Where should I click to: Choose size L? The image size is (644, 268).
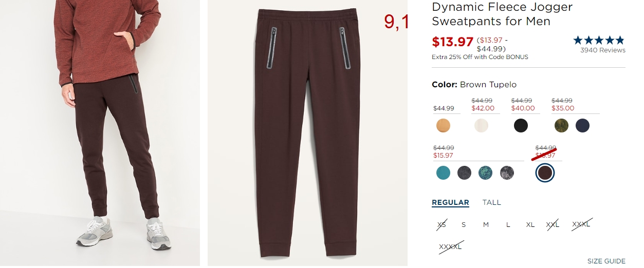click(x=508, y=225)
